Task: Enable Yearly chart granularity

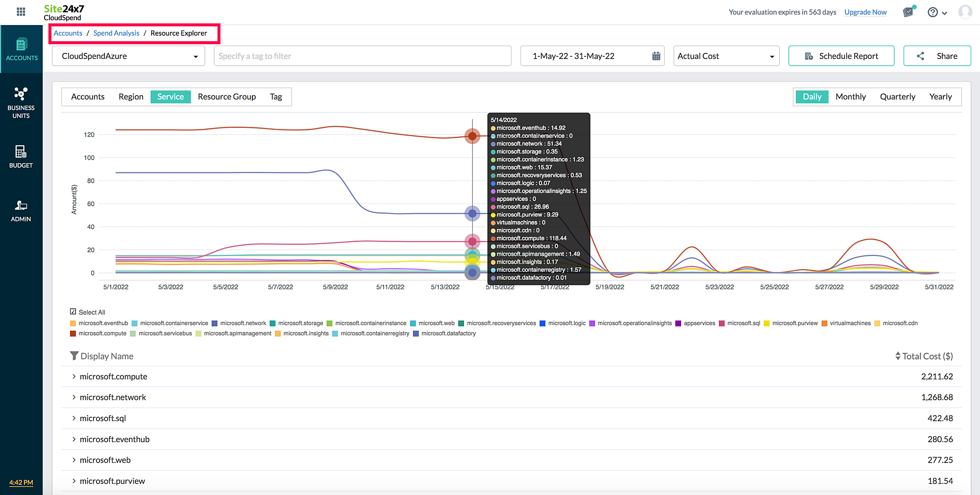Action: coord(940,97)
